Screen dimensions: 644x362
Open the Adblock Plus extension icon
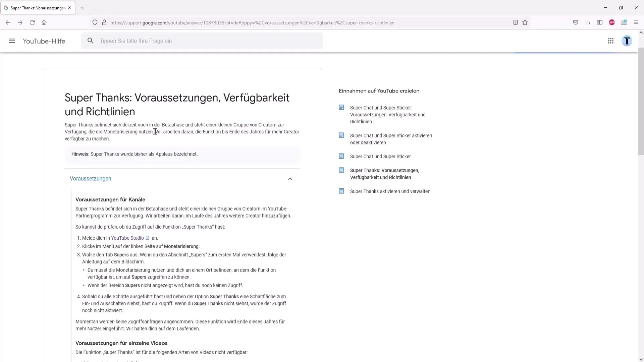pos(612,22)
